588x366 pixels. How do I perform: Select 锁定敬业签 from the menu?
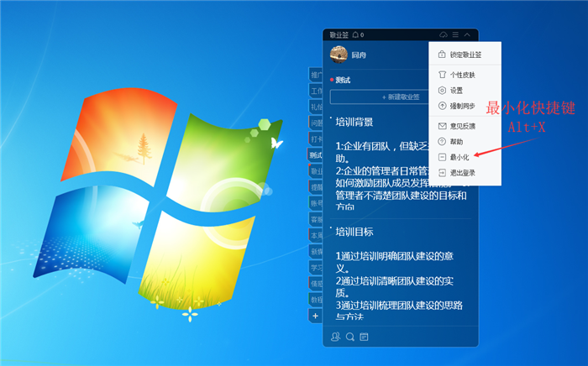pyautogui.click(x=465, y=55)
